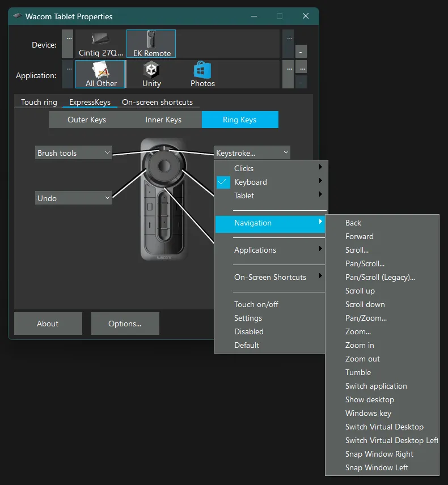Select Snap Window Right menu entry
Viewport: 448px width, 485px height.
point(382,454)
